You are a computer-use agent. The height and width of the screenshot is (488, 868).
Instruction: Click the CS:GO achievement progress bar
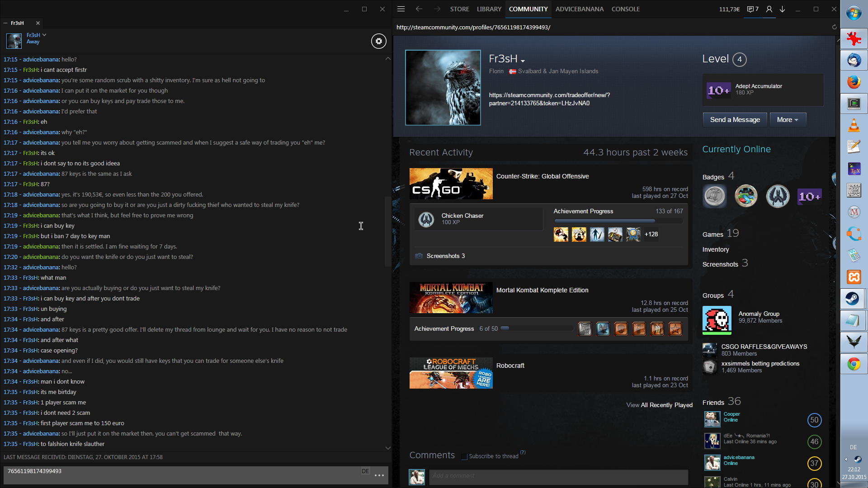coord(618,221)
